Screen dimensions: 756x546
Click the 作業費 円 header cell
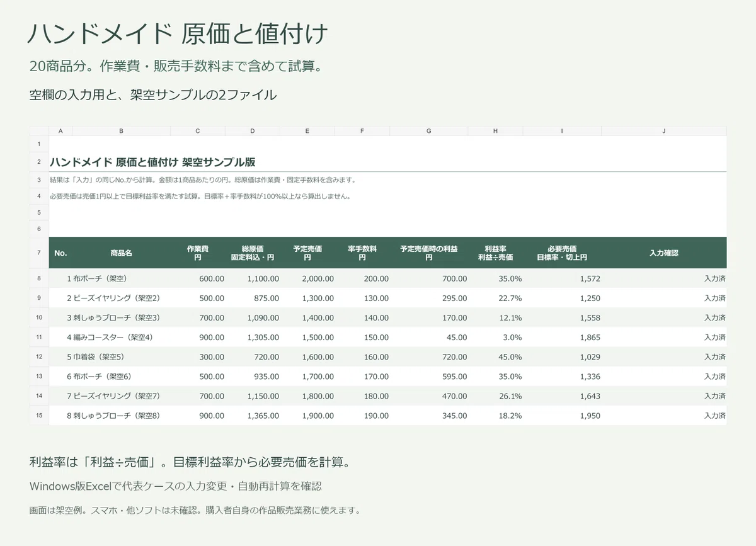197,253
